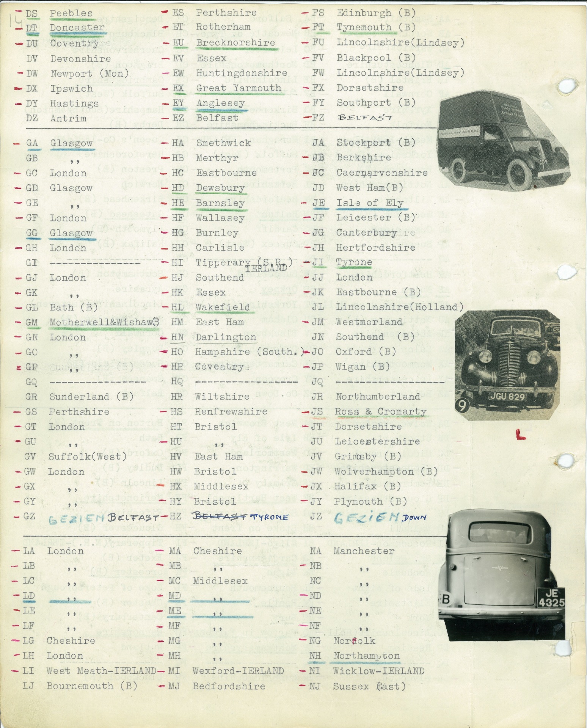
Task: Click the text 'Merthyr' beside HB
Action: pyautogui.click(x=217, y=158)
